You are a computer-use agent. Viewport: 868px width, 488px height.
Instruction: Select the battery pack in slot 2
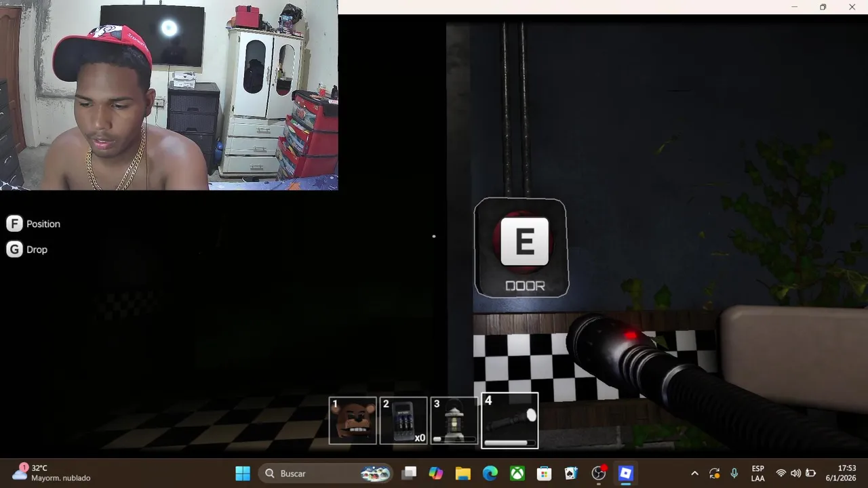tap(403, 421)
